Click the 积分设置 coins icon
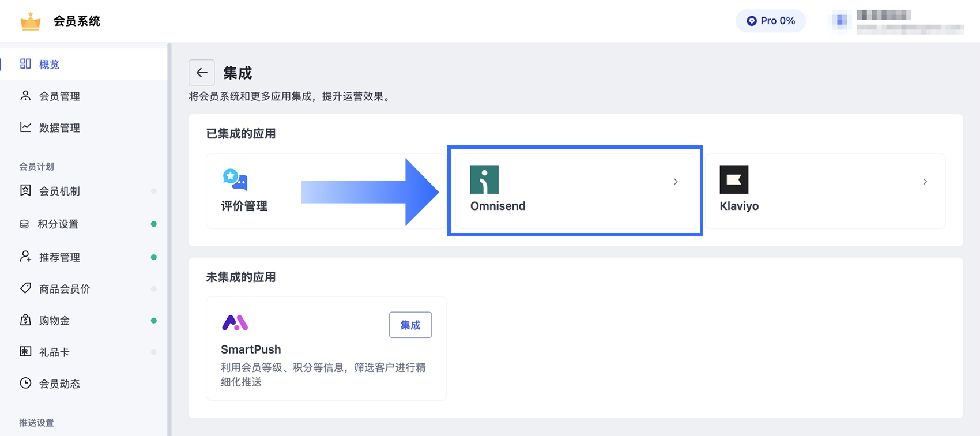 (24, 224)
